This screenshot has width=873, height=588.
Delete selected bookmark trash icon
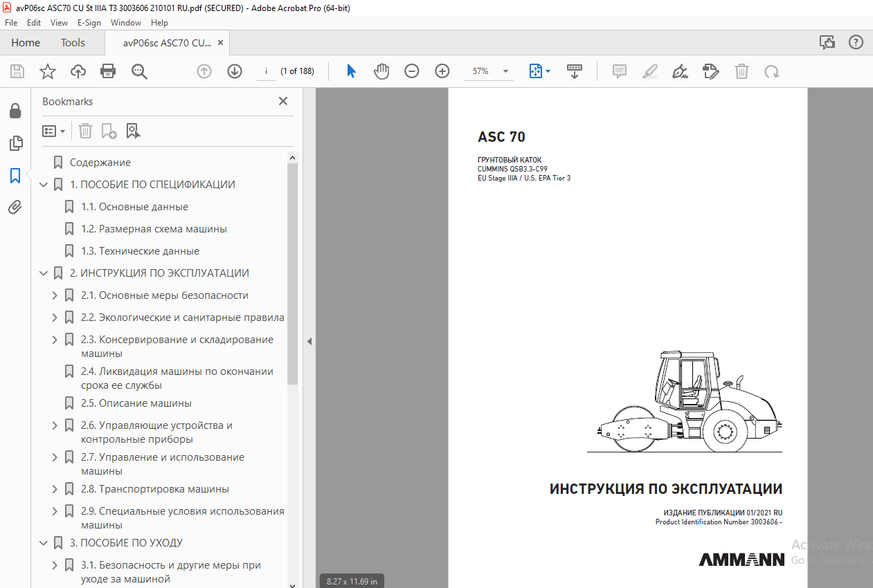pos(85,131)
